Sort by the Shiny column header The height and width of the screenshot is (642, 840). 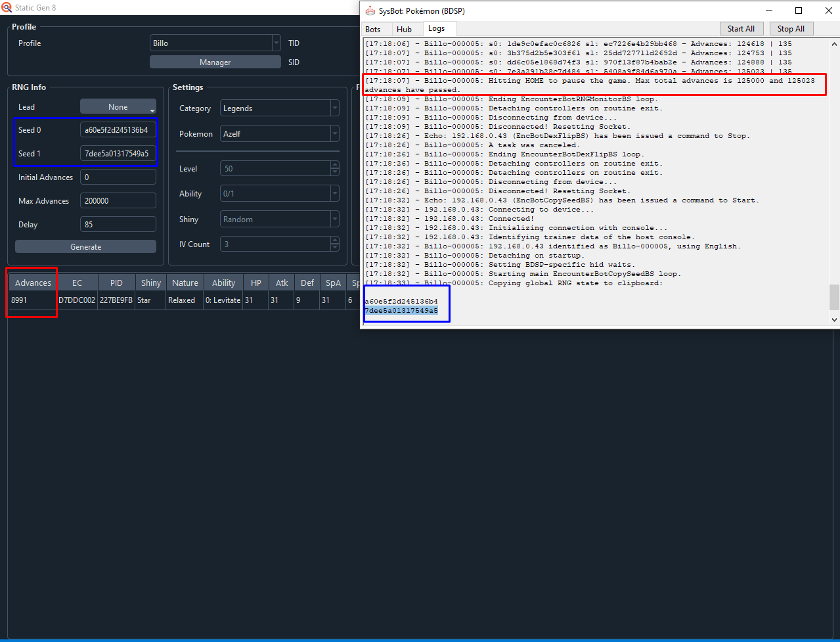coord(150,283)
